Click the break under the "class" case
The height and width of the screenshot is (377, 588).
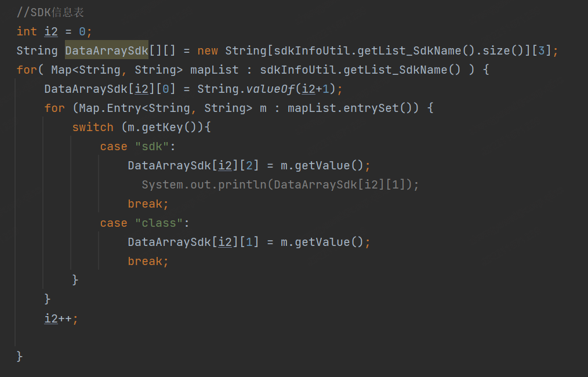[148, 261]
